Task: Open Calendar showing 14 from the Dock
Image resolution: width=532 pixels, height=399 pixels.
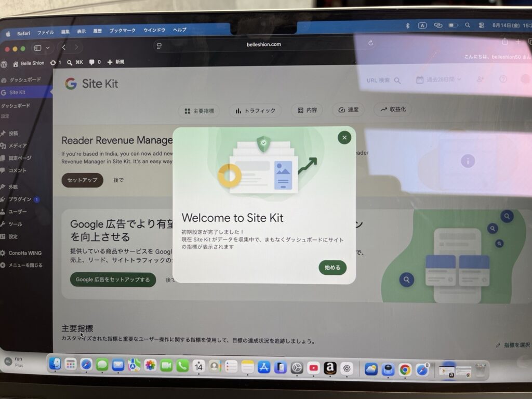Action: point(198,366)
